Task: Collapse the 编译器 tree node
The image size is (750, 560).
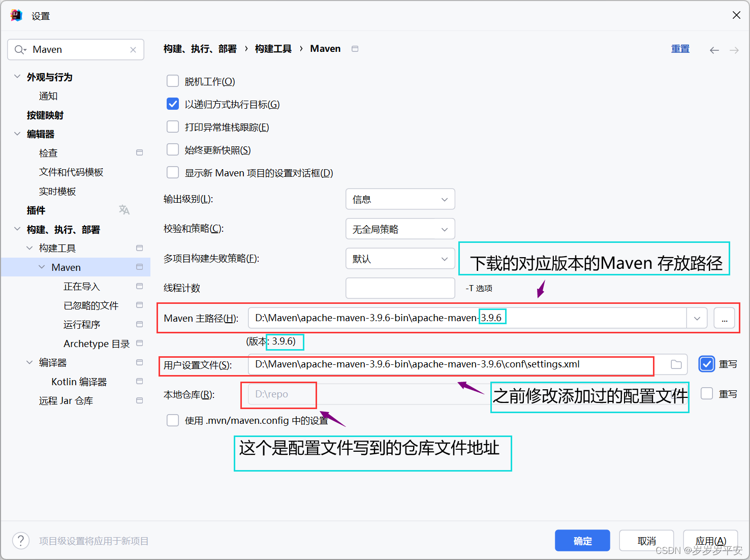Action: (29, 362)
